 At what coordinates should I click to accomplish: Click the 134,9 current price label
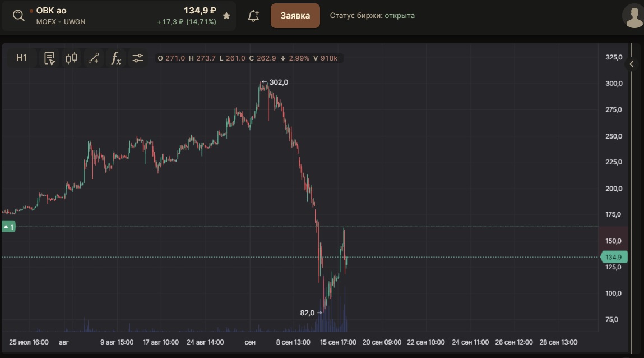[x=614, y=257]
